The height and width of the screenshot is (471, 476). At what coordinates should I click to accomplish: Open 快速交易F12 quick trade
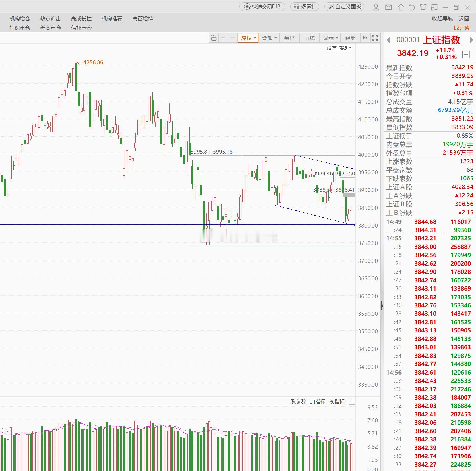point(262,7)
